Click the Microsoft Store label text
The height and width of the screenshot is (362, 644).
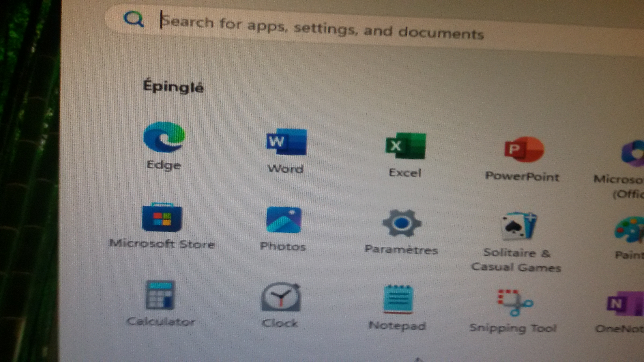pyautogui.click(x=162, y=244)
